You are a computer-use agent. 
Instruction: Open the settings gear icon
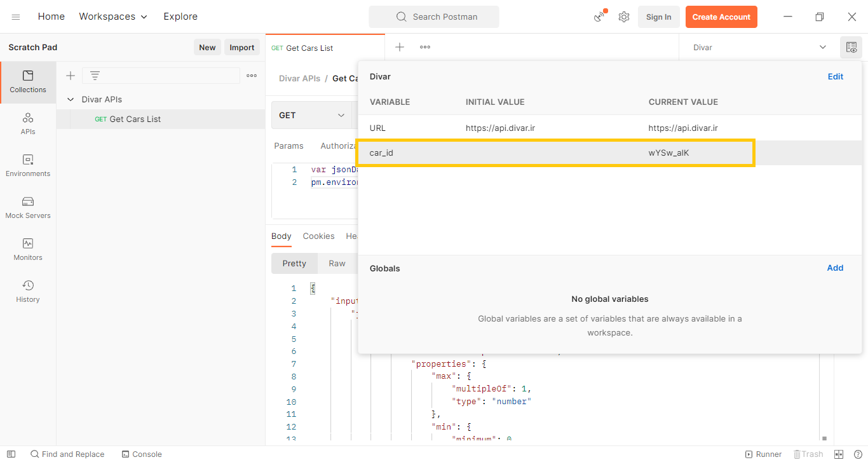point(624,17)
